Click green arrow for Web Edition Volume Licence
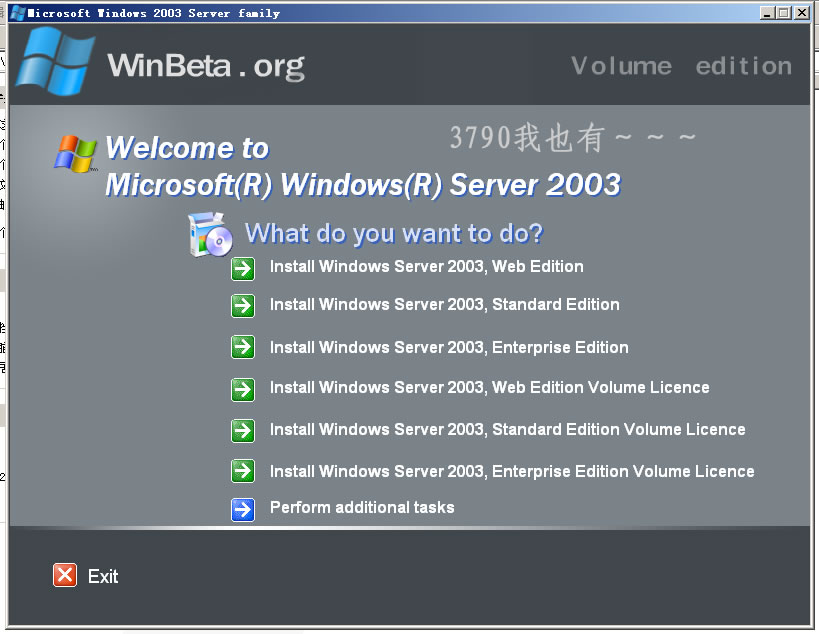 click(243, 389)
